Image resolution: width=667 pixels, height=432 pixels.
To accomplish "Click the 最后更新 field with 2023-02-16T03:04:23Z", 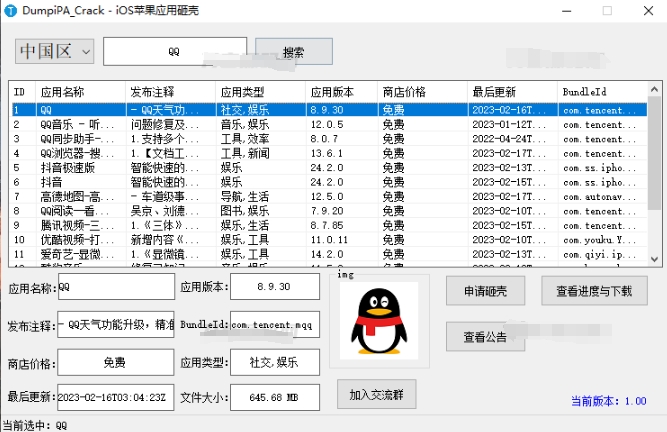I will tap(116, 398).
